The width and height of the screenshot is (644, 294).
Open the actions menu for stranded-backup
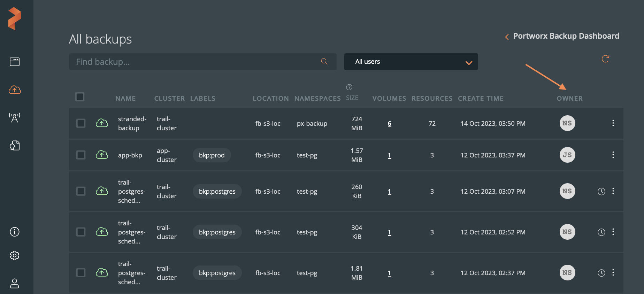[613, 123]
